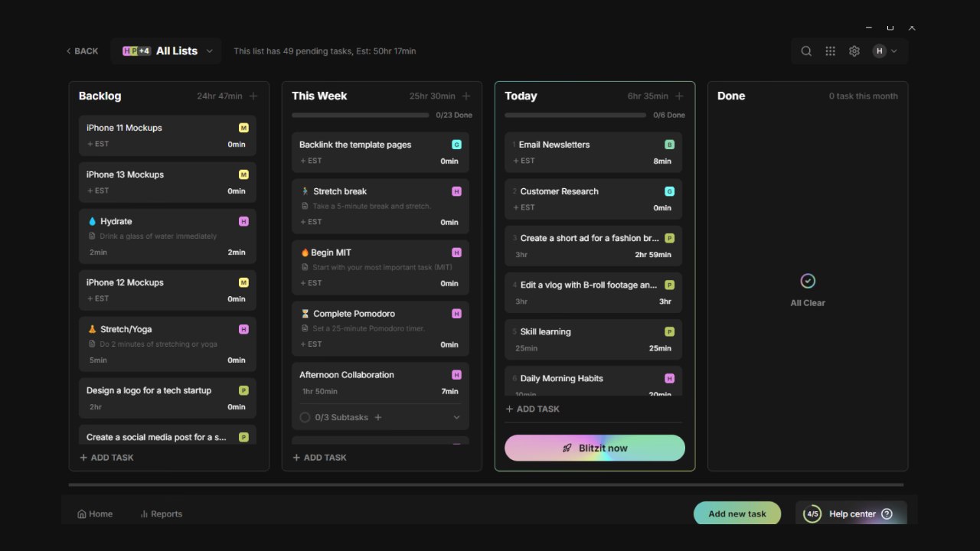Click ADD TASK in Today column
Image resolution: width=980 pixels, height=551 pixels.
coord(532,409)
